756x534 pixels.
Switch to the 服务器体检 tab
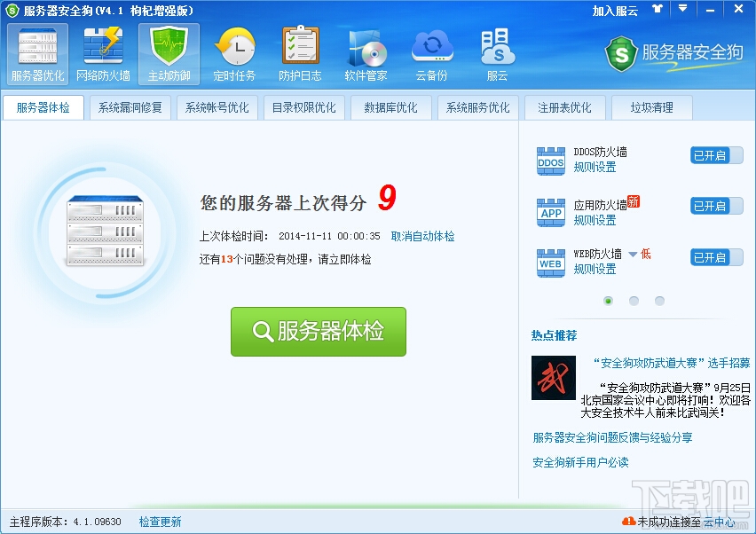point(43,107)
